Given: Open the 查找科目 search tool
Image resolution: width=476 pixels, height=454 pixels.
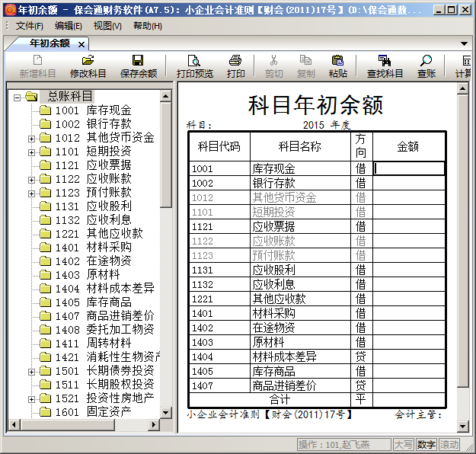Looking at the screenshot, I should (x=385, y=61).
